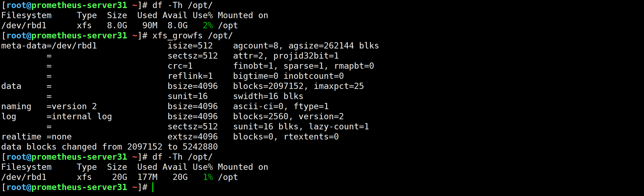Click the text blocks=2097152 in data row
Screen dimensions: 644x196
(x=268, y=86)
